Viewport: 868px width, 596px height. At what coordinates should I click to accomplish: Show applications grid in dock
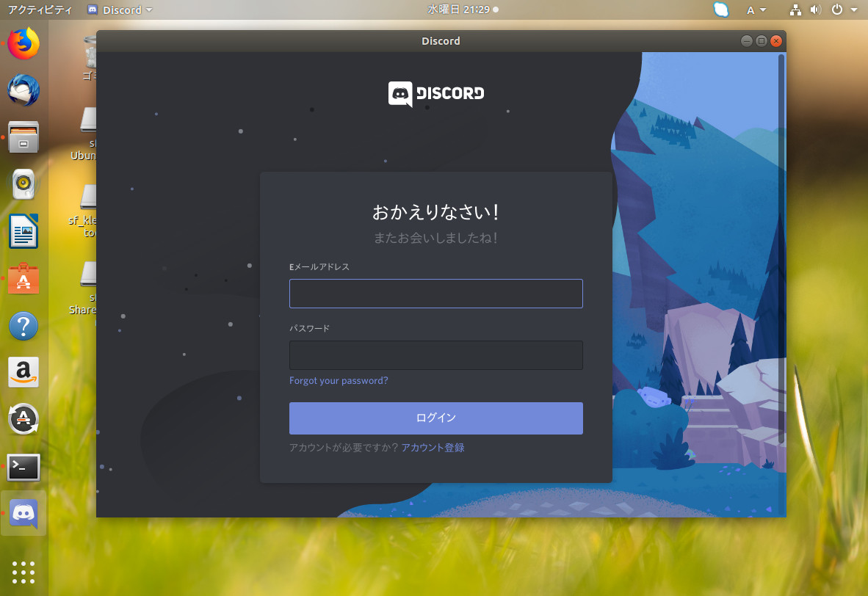[x=23, y=573]
